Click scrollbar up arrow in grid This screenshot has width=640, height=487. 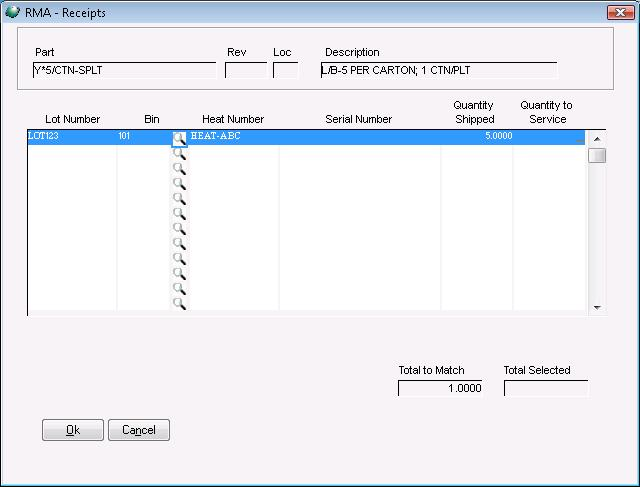point(597,139)
